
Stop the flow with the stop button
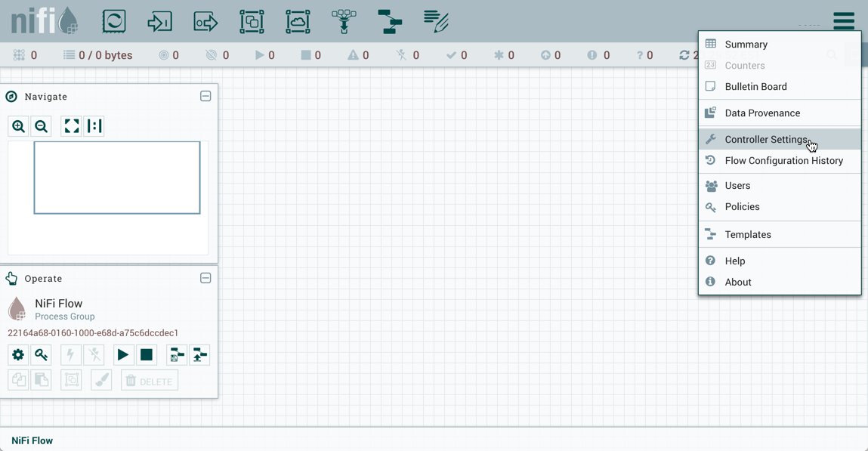tap(147, 355)
